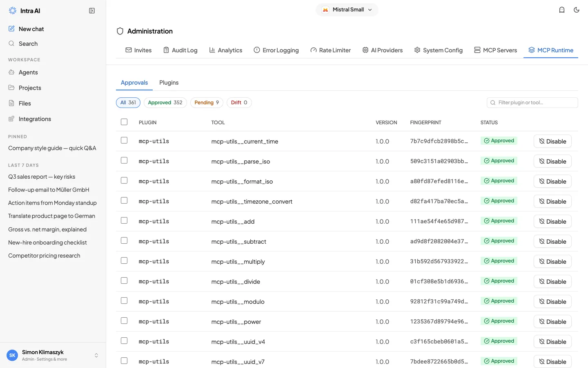
Task: Click the FINGERPRINT column header
Action: point(425,123)
